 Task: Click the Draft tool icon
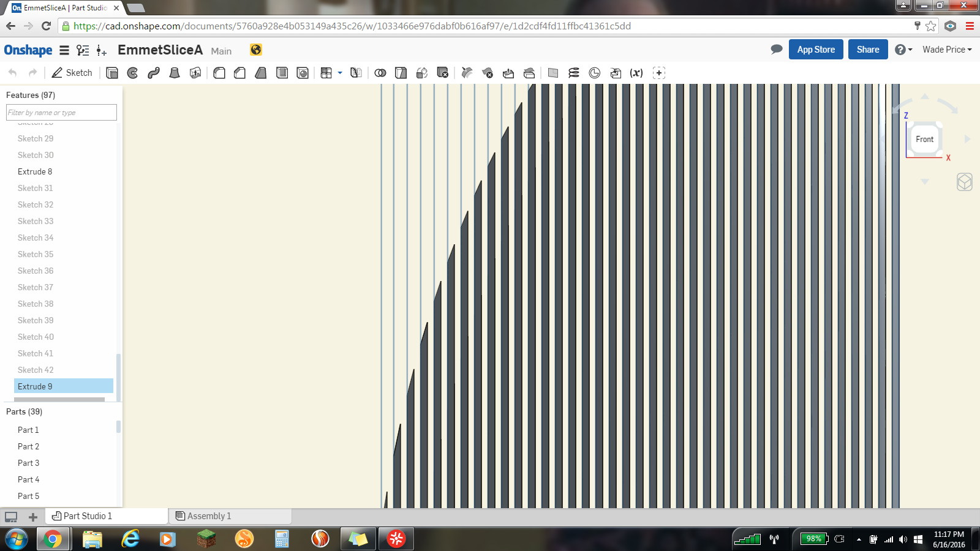point(261,73)
